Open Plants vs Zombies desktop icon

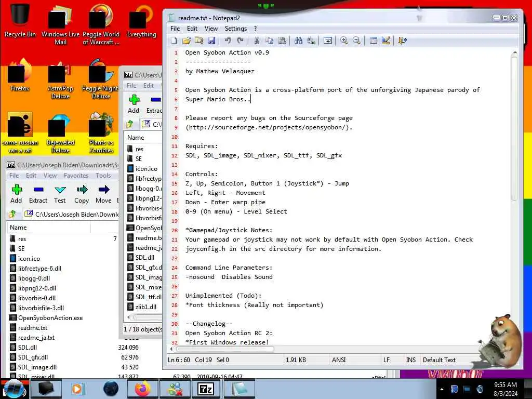[x=101, y=133]
